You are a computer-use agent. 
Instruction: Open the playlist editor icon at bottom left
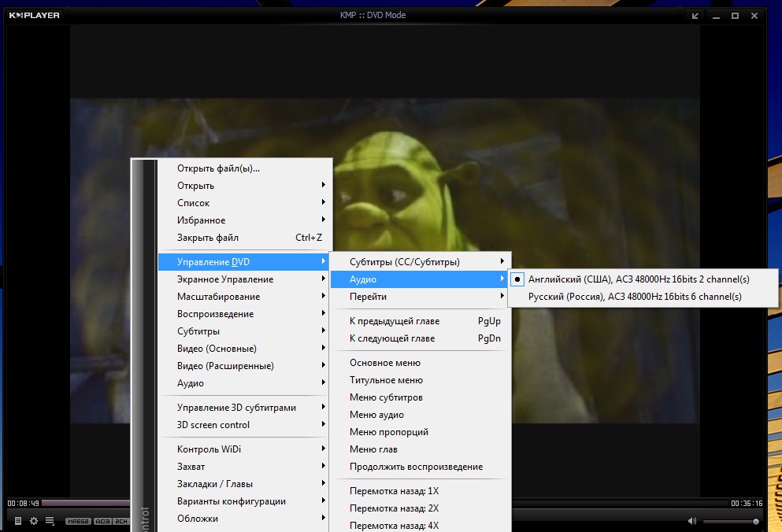18,521
